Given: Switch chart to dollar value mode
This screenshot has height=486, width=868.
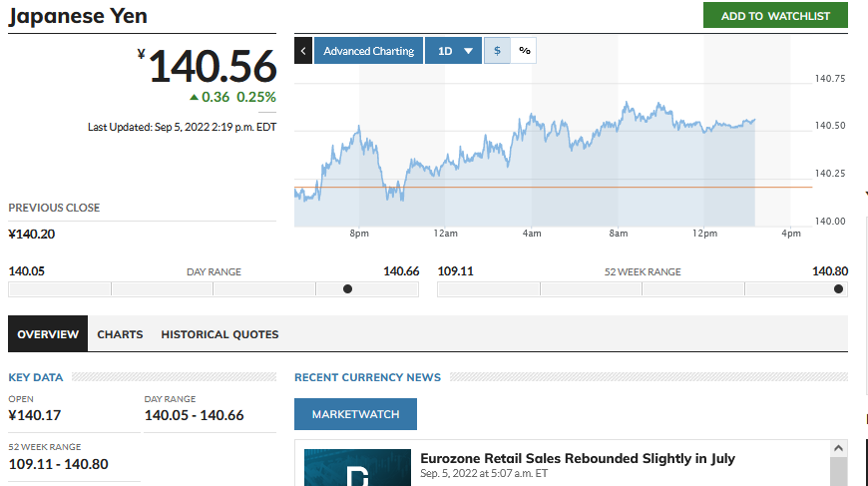Looking at the screenshot, I should coord(497,51).
